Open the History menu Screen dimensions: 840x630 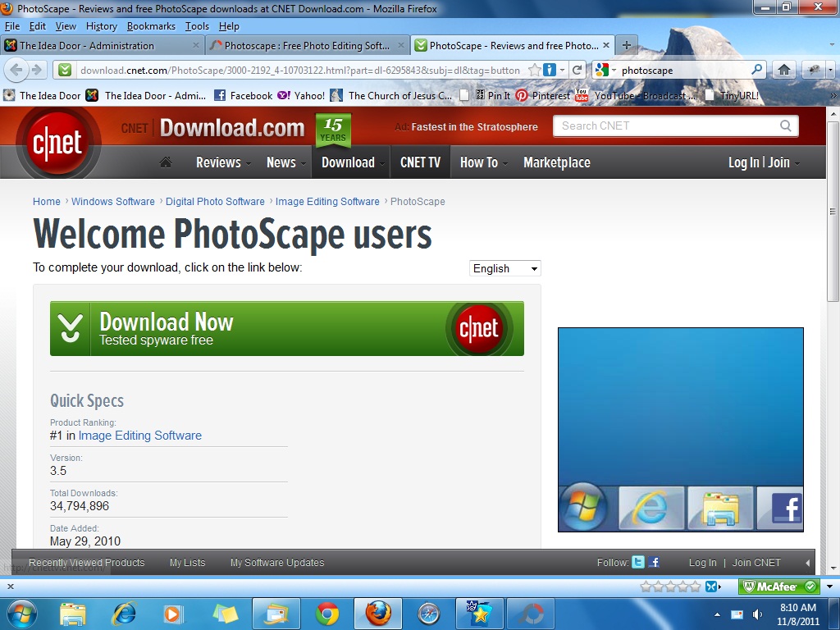(x=101, y=26)
